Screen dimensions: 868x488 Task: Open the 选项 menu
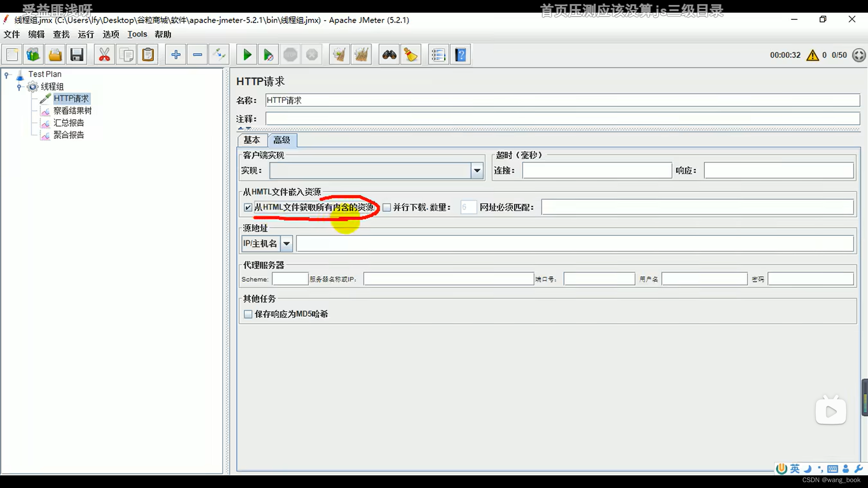111,34
